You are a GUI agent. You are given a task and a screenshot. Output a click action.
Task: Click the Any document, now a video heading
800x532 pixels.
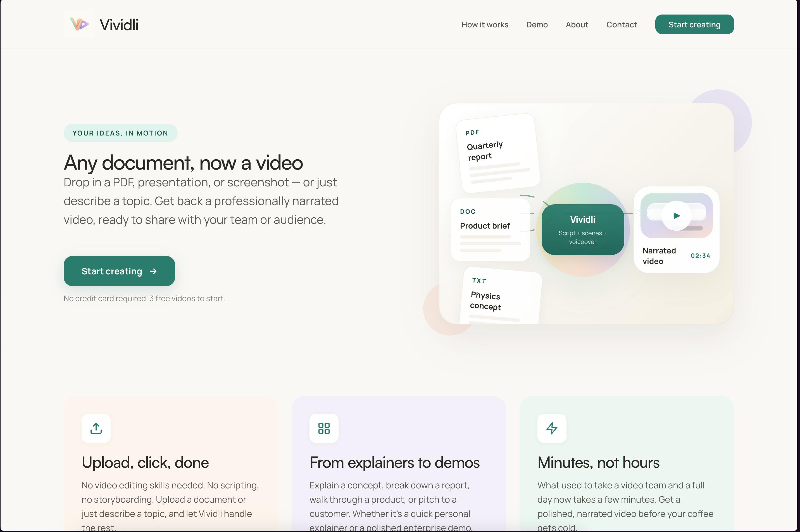tap(183, 162)
